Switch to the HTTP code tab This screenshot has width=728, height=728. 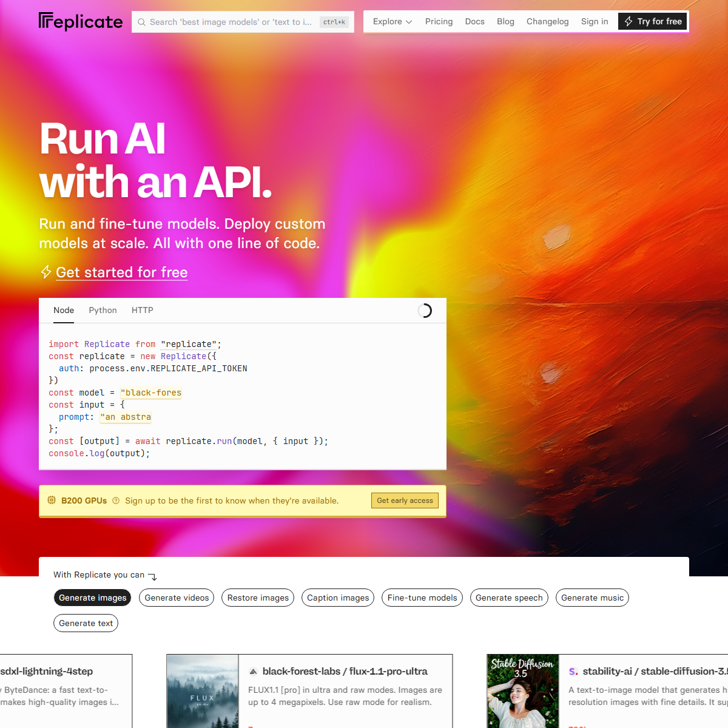[143, 310]
